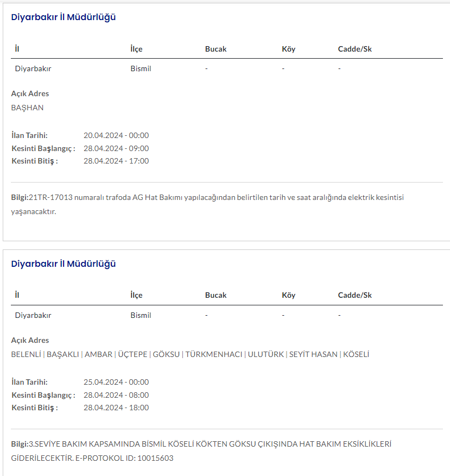Image resolution: width=450 pixels, height=476 pixels.
Task: Click AMBAR in the address list
Action: [x=98, y=354]
